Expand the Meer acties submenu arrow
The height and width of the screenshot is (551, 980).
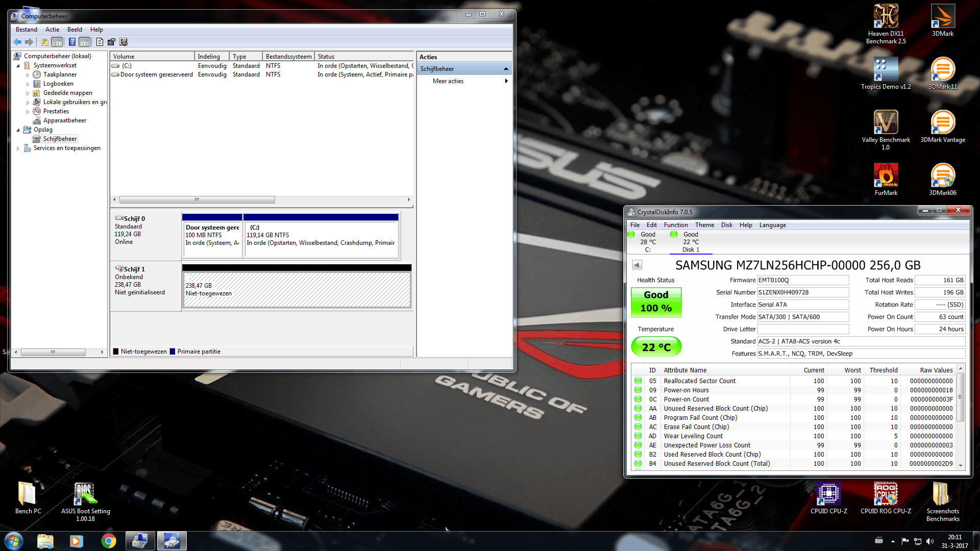pyautogui.click(x=506, y=81)
